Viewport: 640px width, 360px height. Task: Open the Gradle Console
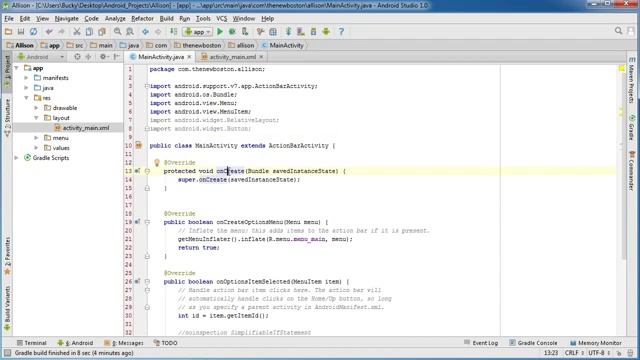coord(533,343)
